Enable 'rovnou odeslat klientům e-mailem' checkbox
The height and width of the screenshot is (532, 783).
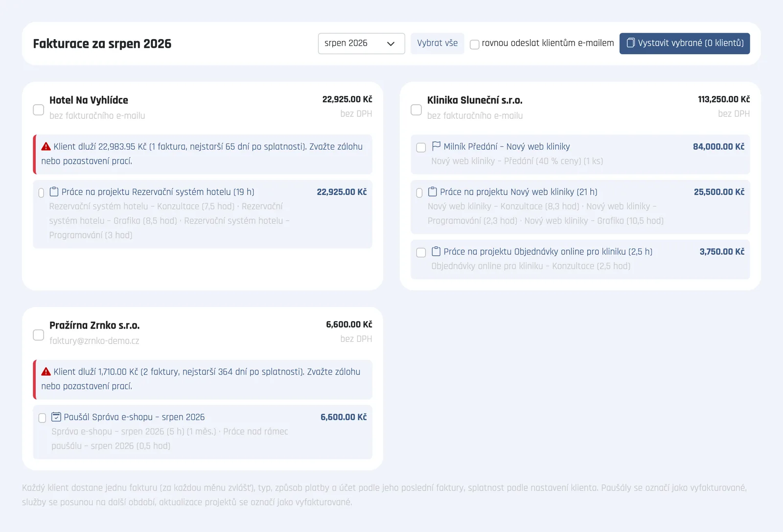tap(475, 44)
